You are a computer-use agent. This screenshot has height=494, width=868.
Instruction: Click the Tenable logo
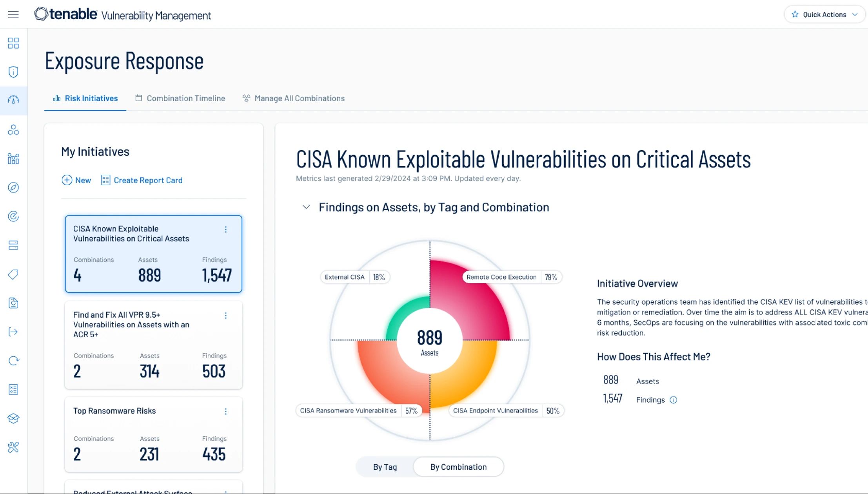tap(65, 14)
